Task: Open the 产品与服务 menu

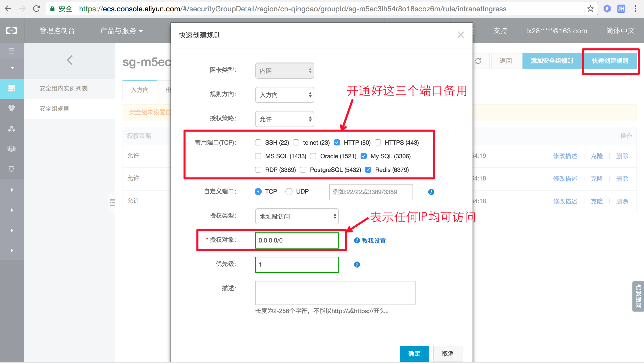Action: click(121, 31)
